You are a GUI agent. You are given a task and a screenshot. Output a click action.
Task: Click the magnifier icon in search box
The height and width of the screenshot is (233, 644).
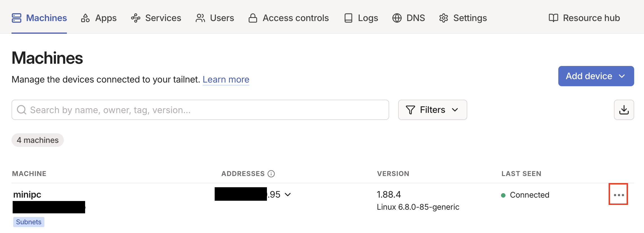coord(22,110)
